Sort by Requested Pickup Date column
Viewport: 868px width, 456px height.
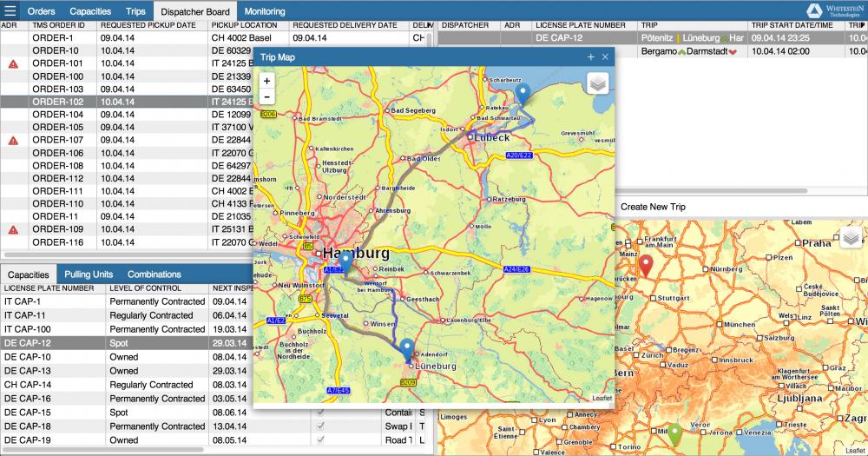[148, 25]
